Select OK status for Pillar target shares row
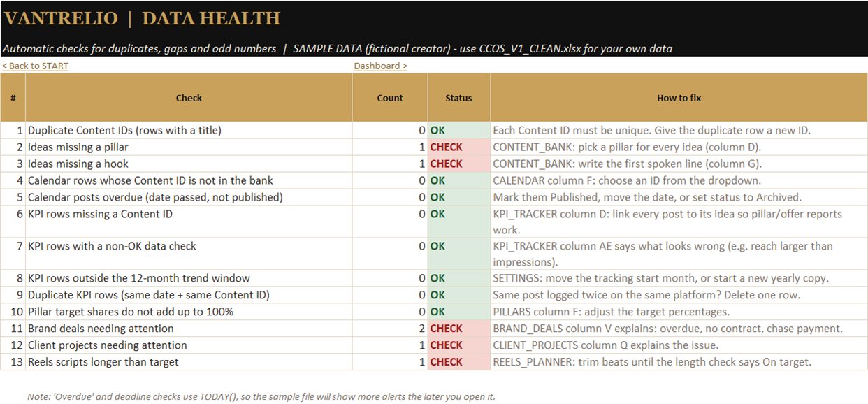Viewport: 868px width, 404px height. pos(458,312)
